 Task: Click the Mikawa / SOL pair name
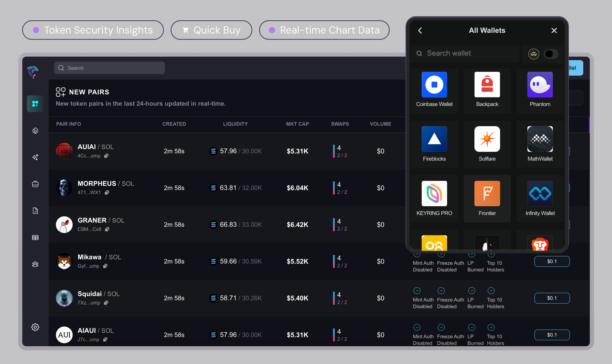point(99,257)
